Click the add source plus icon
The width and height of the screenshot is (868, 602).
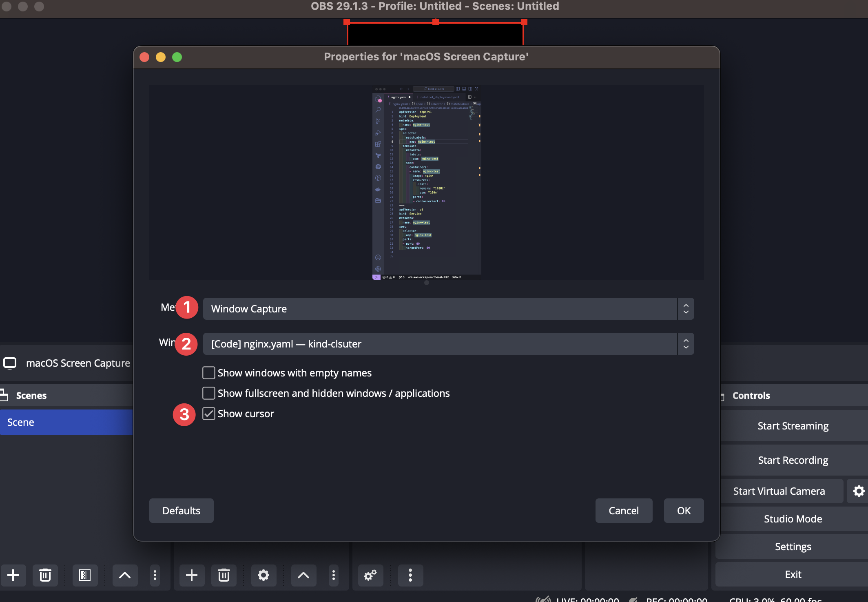(x=192, y=575)
